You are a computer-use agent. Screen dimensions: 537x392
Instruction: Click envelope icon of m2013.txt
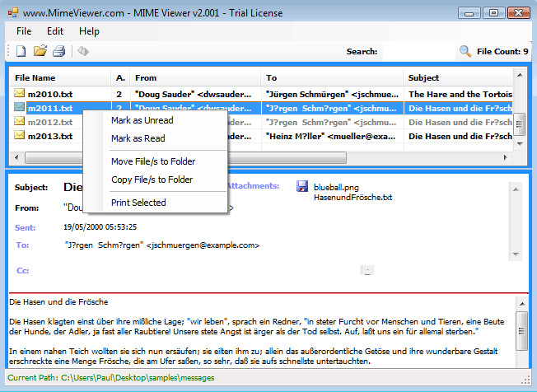pyautogui.click(x=20, y=135)
